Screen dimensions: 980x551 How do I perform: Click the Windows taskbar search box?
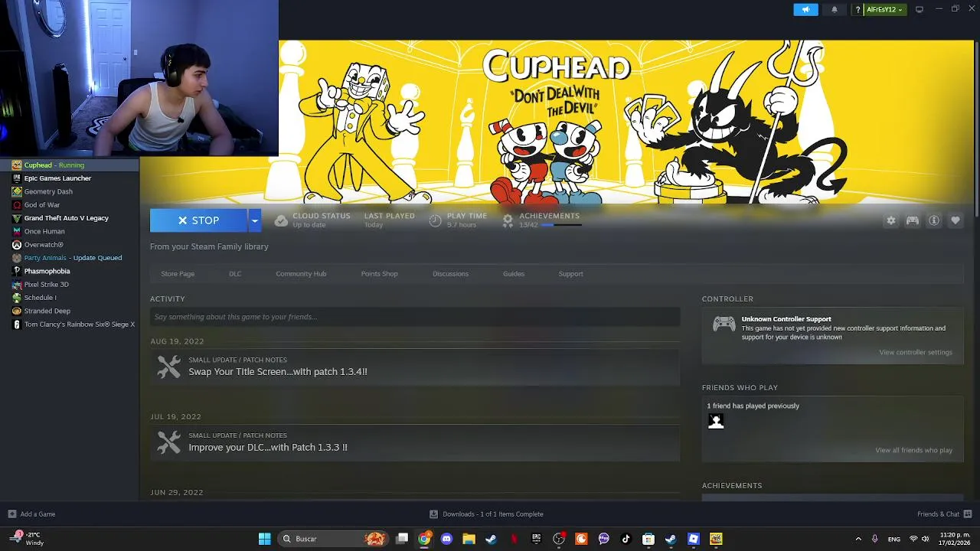click(x=332, y=539)
